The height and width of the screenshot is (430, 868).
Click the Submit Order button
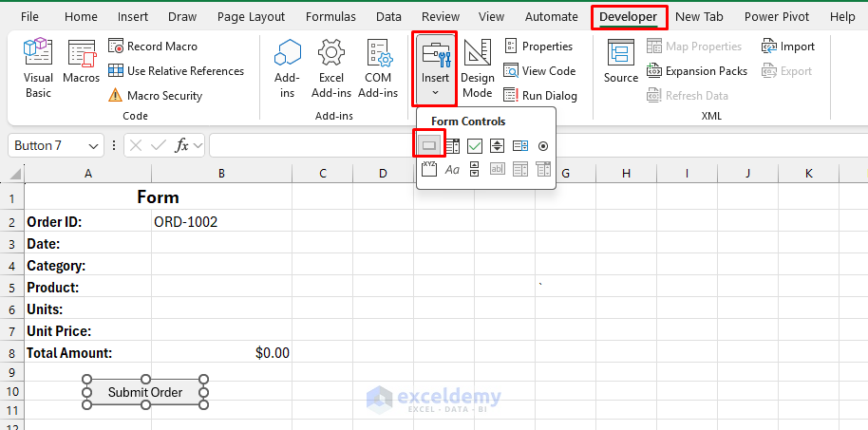pyautogui.click(x=145, y=392)
